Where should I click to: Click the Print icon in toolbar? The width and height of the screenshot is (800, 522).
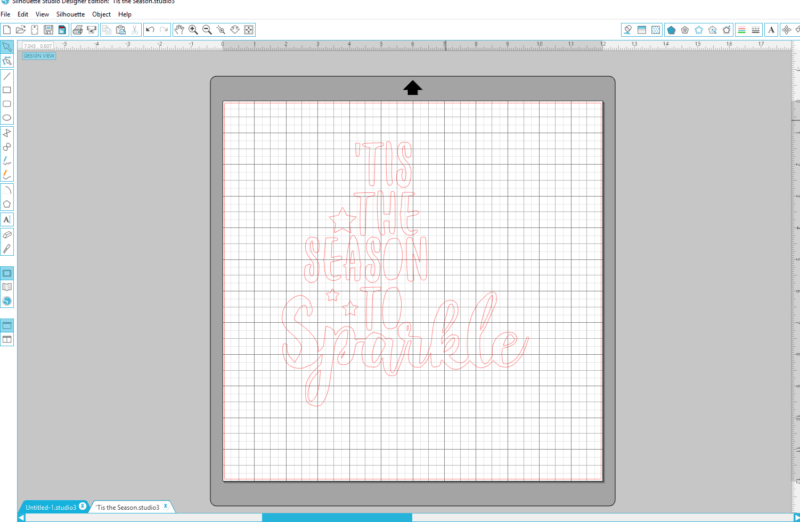pyautogui.click(x=77, y=30)
